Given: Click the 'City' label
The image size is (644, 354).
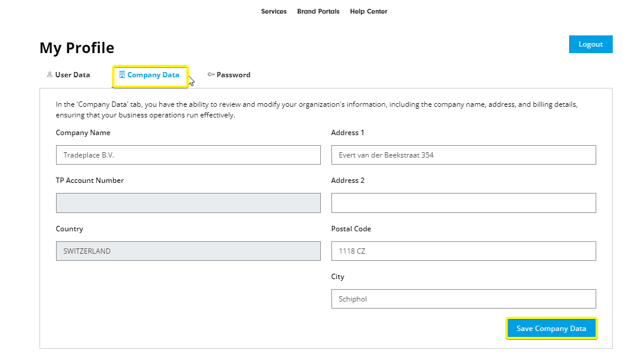Looking at the screenshot, I should pyautogui.click(x=337, y=277).
